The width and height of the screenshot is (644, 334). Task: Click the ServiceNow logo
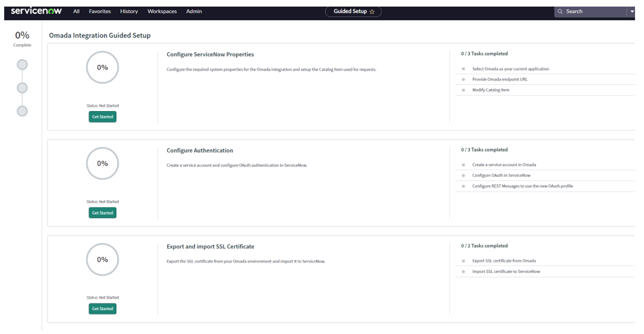coord(36,11)
